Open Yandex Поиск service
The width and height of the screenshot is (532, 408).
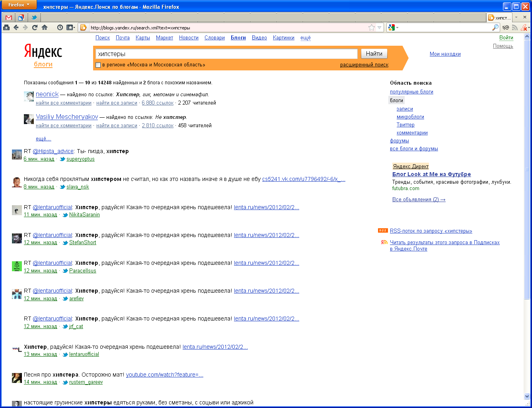103,38
